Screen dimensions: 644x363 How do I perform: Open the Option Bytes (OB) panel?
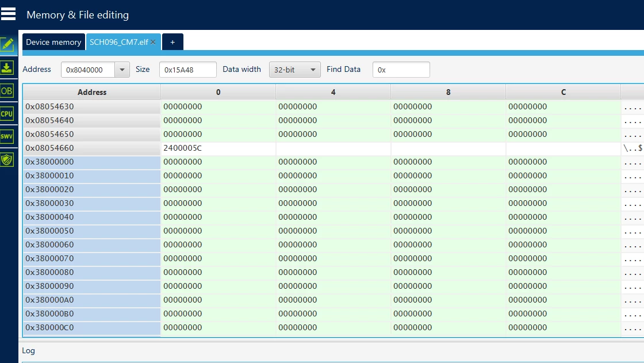coord(7,90)
